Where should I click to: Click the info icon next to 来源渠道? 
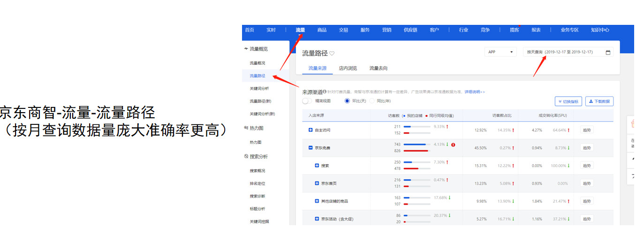tap(325, 91)
